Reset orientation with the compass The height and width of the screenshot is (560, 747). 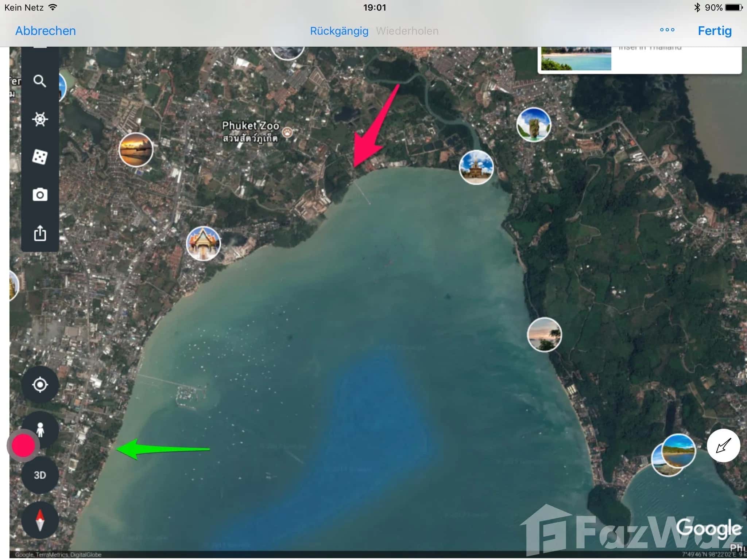(40, 520)
